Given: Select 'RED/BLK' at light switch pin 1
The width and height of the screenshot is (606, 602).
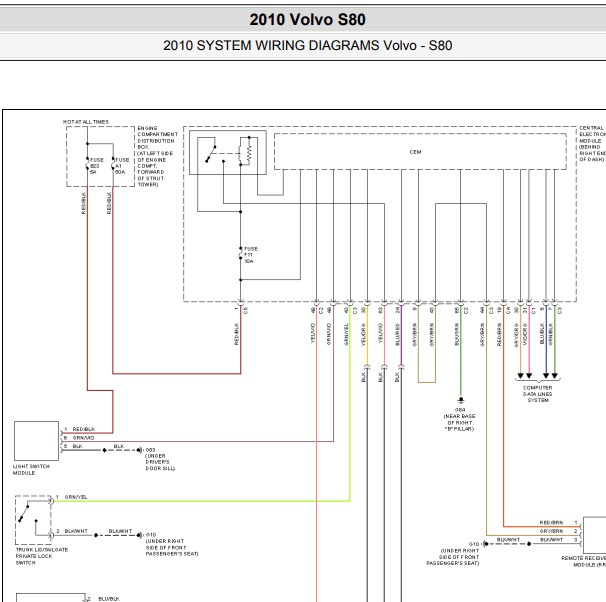Looking at the screenshot, I should (x=84, y=429).
